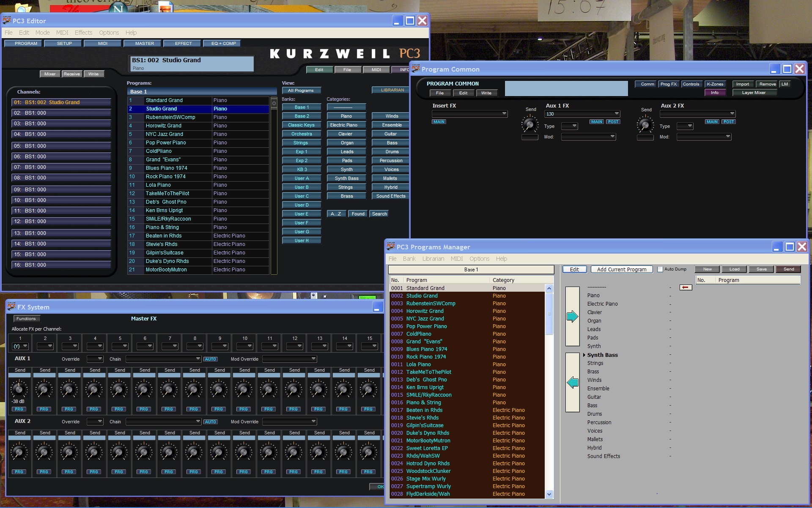Click the Layer Mixer button in Program Common
This screenshot has height=508, width=812.
(x=754, y=93)
